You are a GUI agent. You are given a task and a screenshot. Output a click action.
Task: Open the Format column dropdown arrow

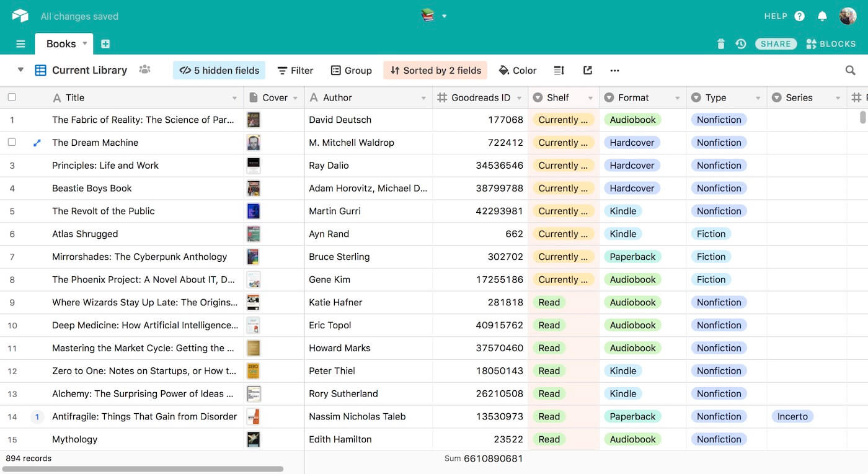[677, 98]
